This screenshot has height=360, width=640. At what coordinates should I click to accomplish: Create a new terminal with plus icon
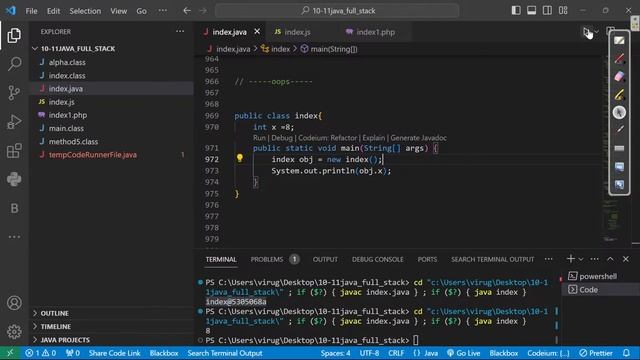(571, 259)
